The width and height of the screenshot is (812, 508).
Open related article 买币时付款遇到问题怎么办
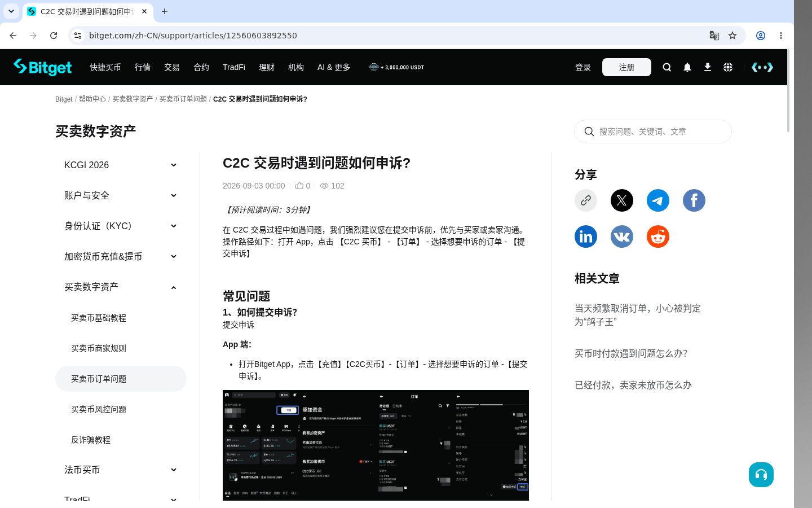click(x=631, y=353)
